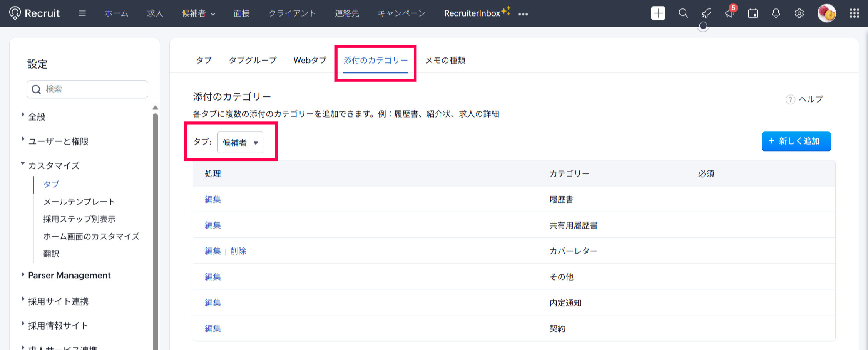Open notifications bell icon
This screenshot has height=350, width=868.
pos(776,13)
